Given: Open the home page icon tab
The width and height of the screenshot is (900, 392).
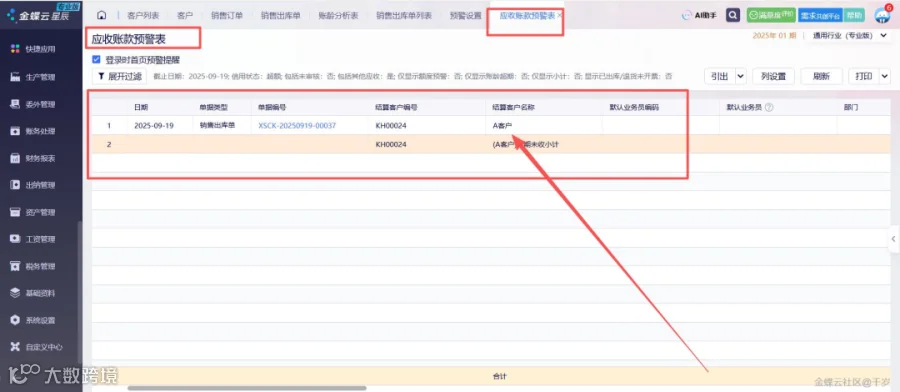Looking at the screenshot, I should coord(102,15).
